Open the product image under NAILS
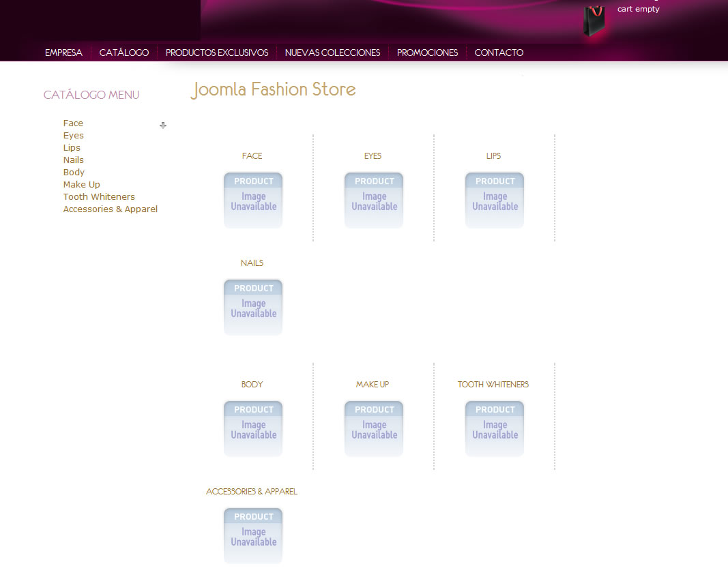This screenshot has width=728, height=579. [x=253, y=308]
